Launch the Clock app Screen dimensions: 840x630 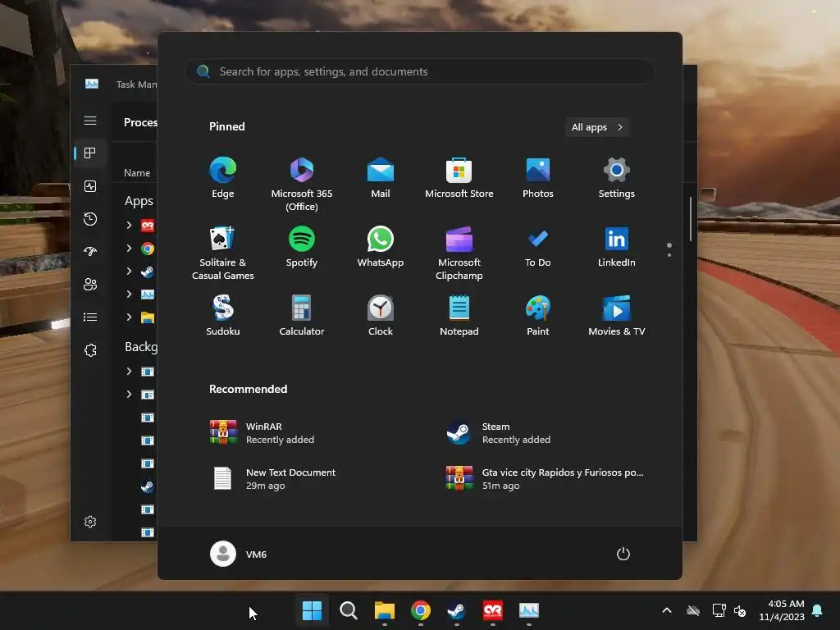point(381,316)
